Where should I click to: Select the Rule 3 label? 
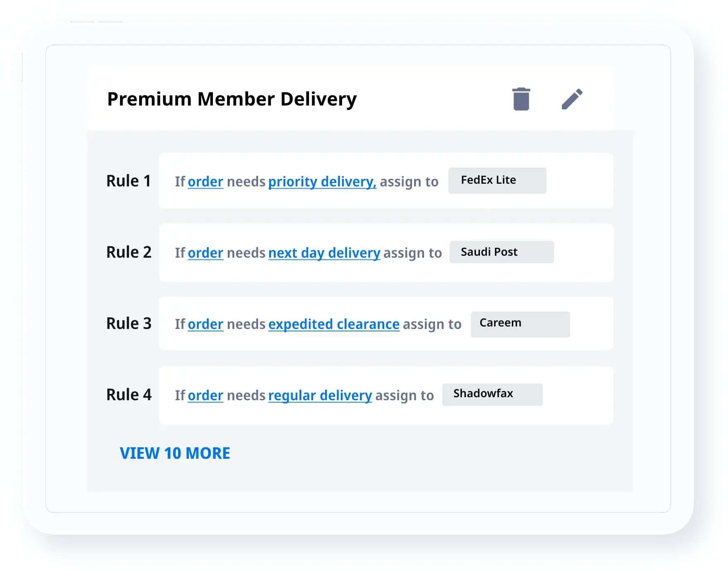point(129,323)
